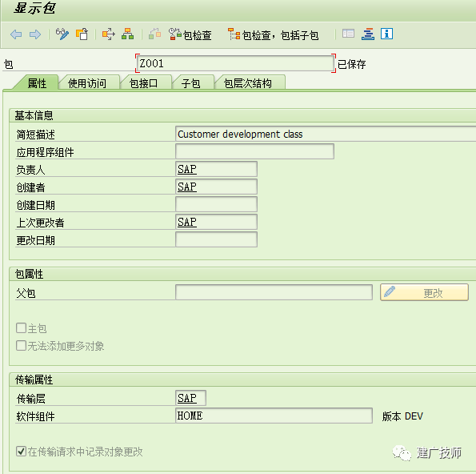Click the blue stacked-lines toolbar icon
The width and height of the screenshot is (476, 474).
pyautogui.click(x=368, y=34)
